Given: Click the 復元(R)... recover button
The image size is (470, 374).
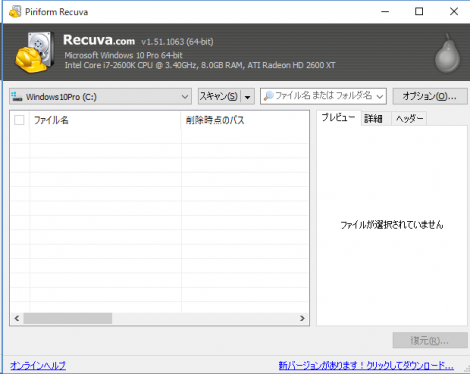Looking at the screenshot, I should click(x=430, y=340).
